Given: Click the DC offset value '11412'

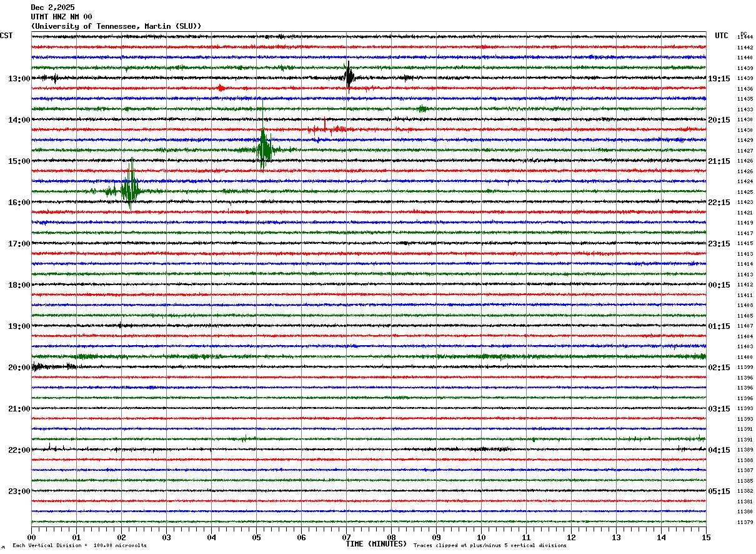Looking at the screenshot, I should coord(745,285).
